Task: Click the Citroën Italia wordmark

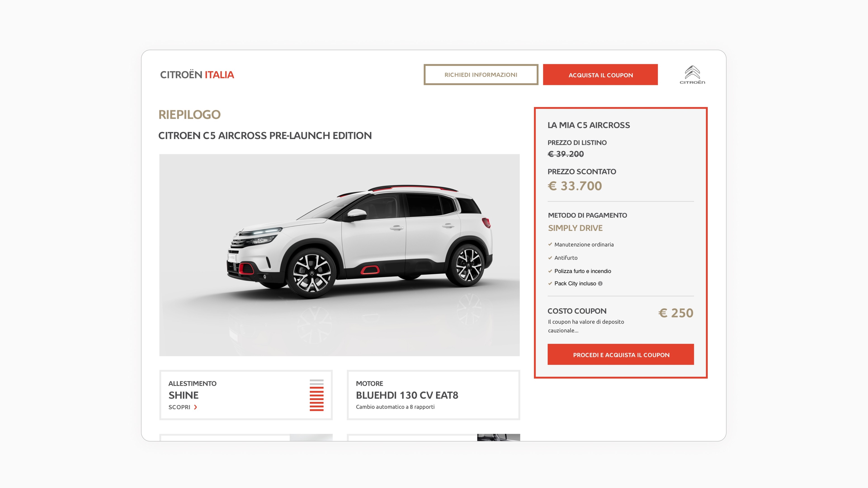Action: tap(197, 75)
